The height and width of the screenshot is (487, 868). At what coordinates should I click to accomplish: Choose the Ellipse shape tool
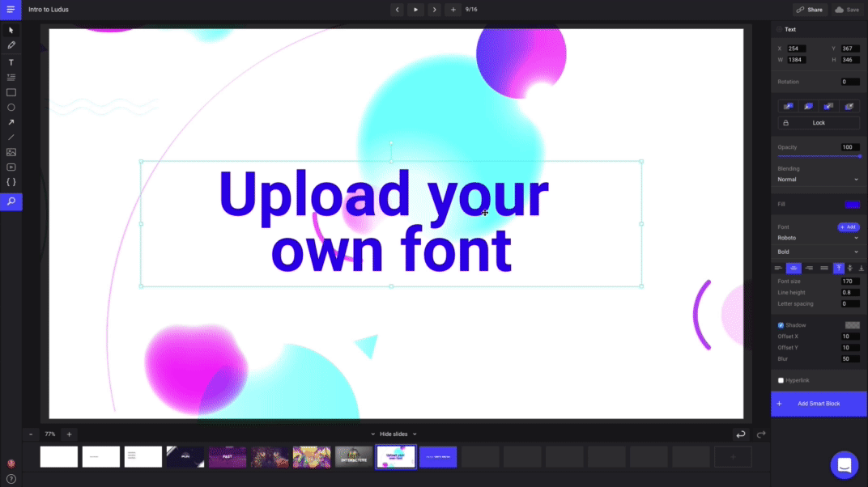[11, 108]
